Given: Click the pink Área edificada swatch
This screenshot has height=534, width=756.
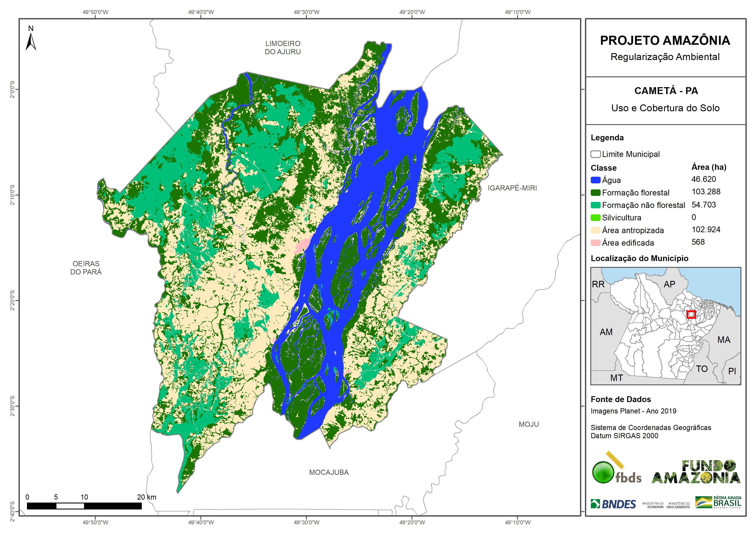Looking at the screenshot, I should (595, 243).
